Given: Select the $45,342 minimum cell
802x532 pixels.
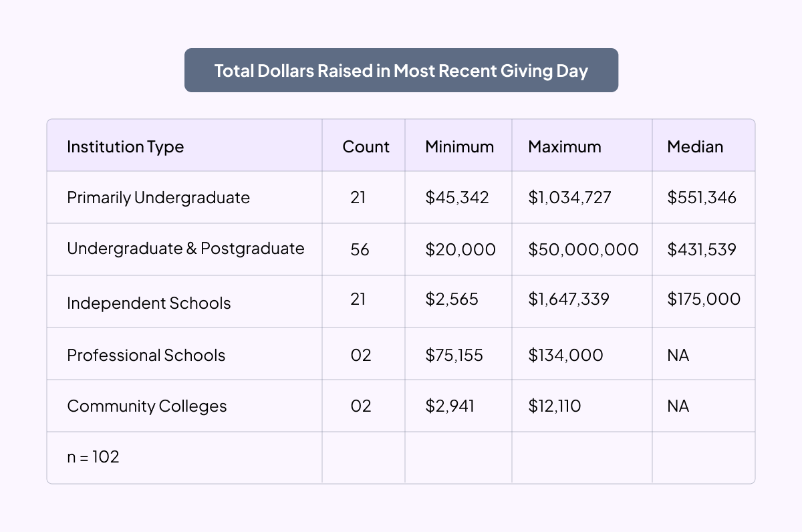Looking at the screenshot, I should coord(457,198).
